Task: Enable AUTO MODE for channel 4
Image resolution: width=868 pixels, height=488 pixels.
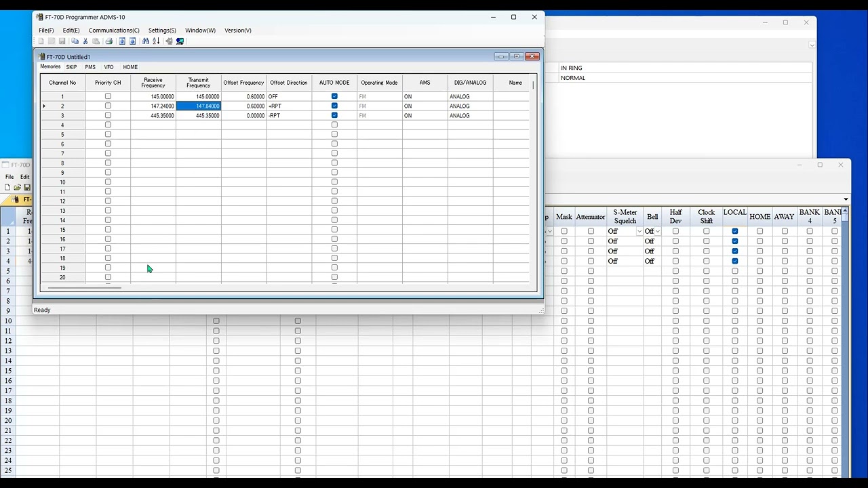Action: 334,125
